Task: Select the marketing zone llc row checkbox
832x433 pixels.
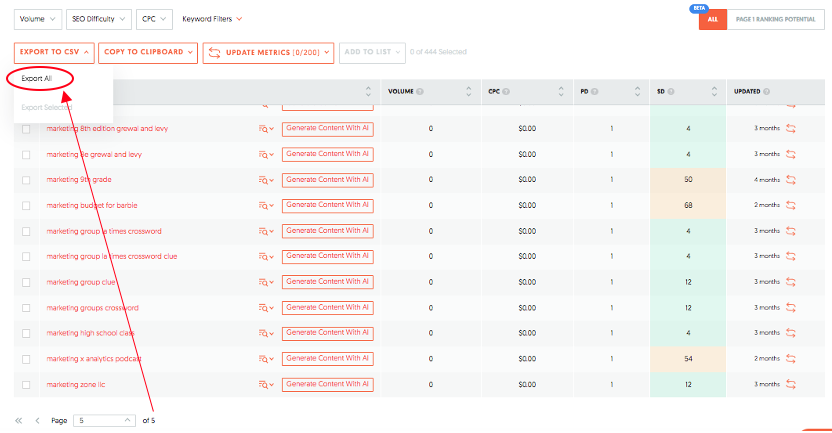Action: [x=26, y=384]
